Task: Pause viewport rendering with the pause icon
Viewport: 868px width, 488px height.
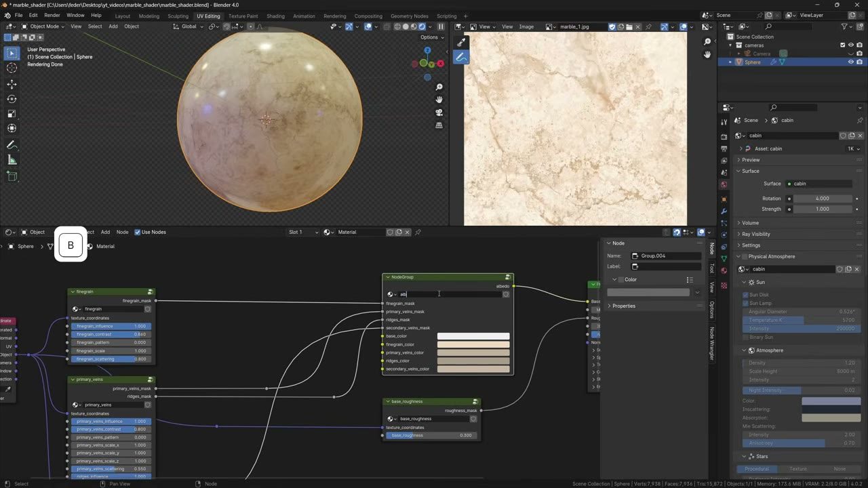Action: tap(441, 26)
